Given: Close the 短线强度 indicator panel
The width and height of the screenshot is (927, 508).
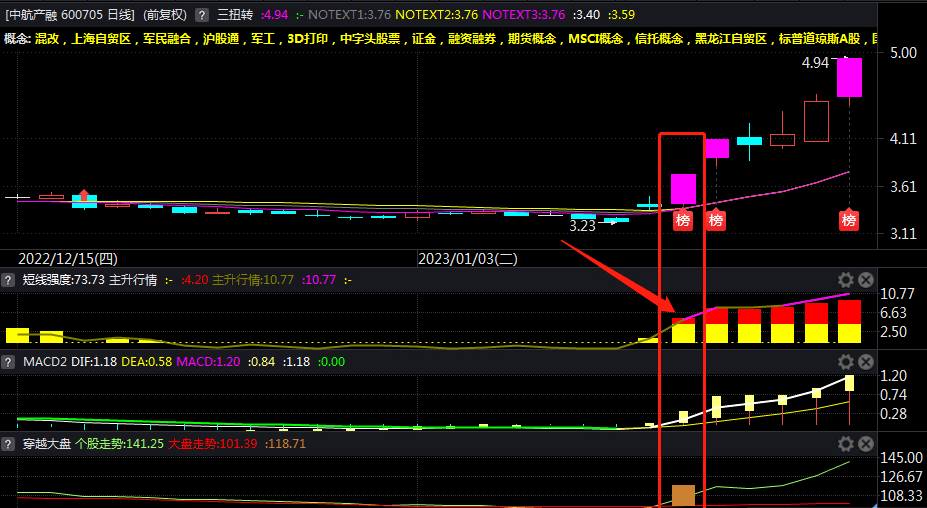Looking at the screenshot, I should [866, 280].
